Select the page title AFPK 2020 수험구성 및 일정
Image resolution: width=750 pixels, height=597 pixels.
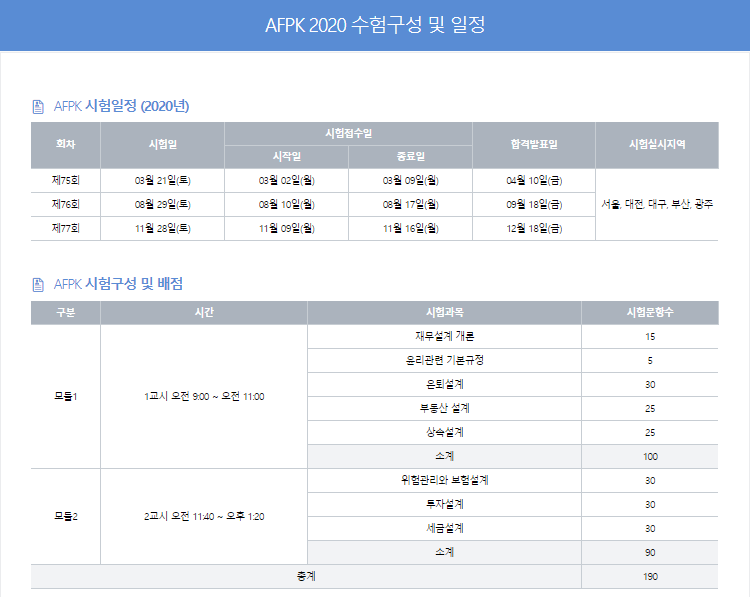pyautogui.click(x=375, y=25)
